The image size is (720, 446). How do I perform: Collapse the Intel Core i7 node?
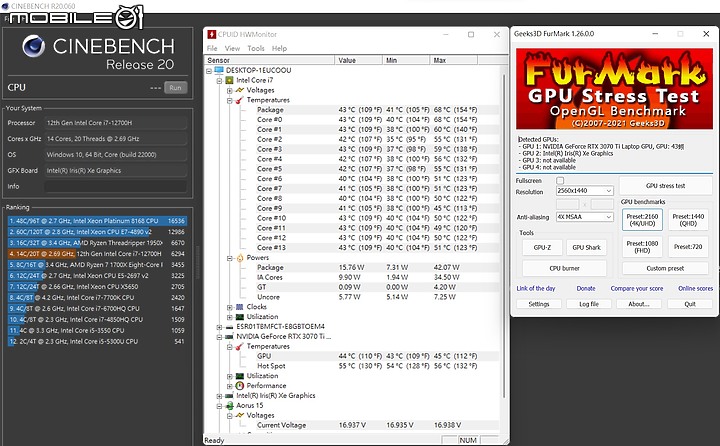[x=219, y=81]
